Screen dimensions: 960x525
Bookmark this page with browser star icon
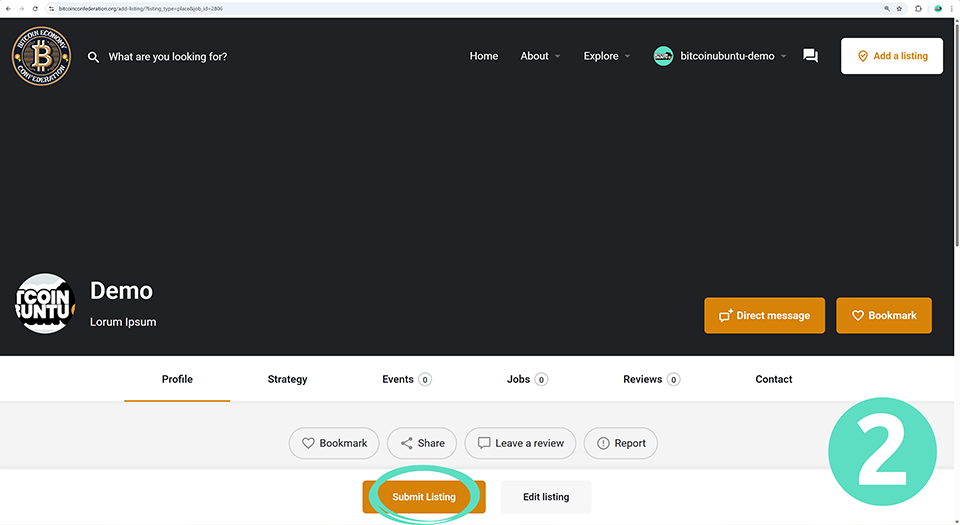(x=899, y=8)
